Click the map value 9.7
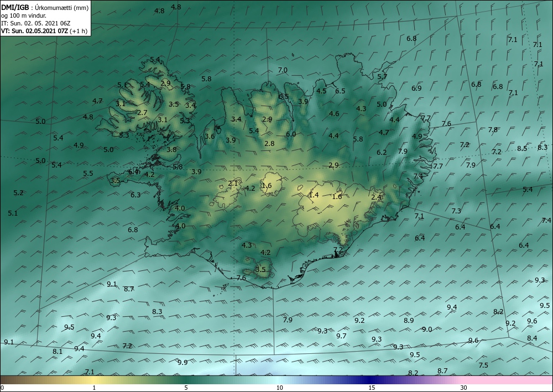 point(341,336)
